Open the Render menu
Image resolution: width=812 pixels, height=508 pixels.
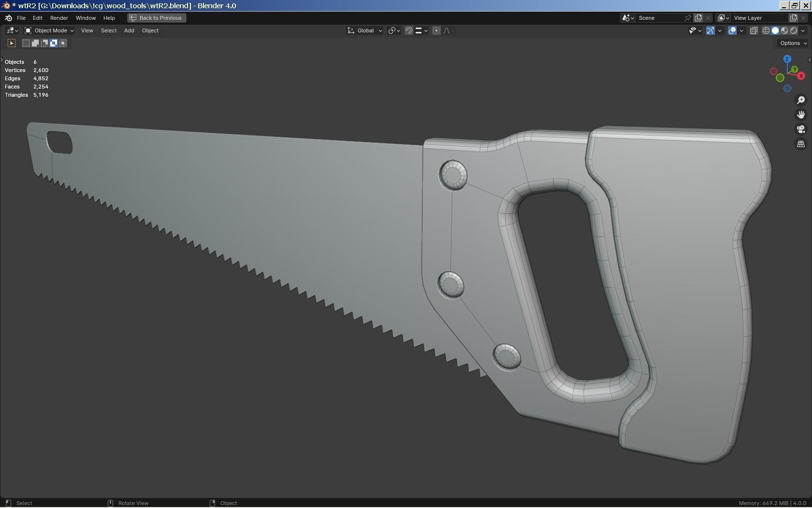coord(59,18)
